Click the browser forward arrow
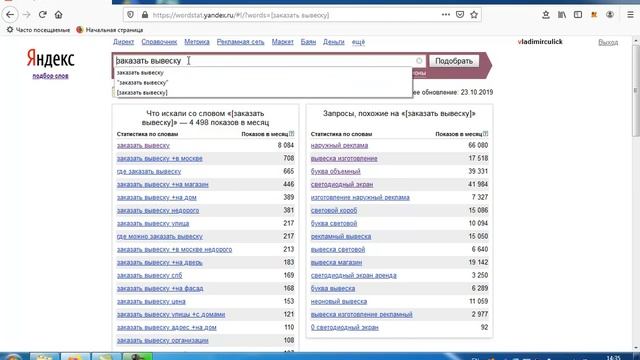Viewport: 640px width, 360px height. (27, 15)
